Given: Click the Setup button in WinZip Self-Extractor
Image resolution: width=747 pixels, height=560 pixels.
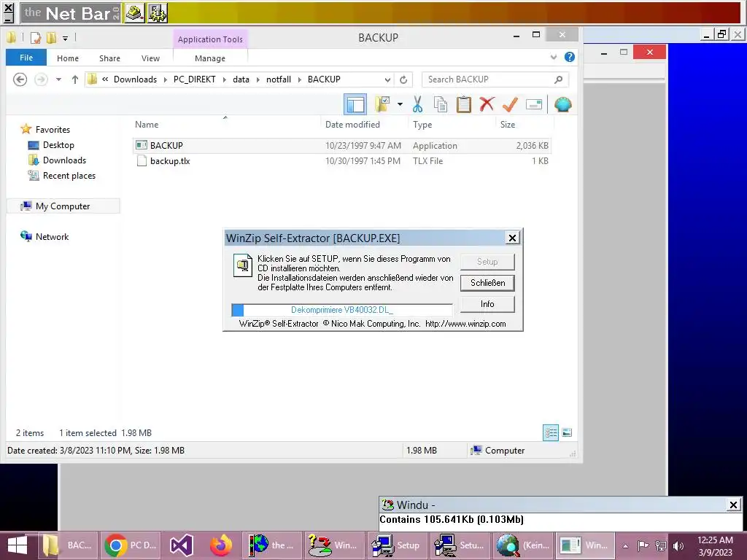Looking at the screenshot, I should (487, 262).
